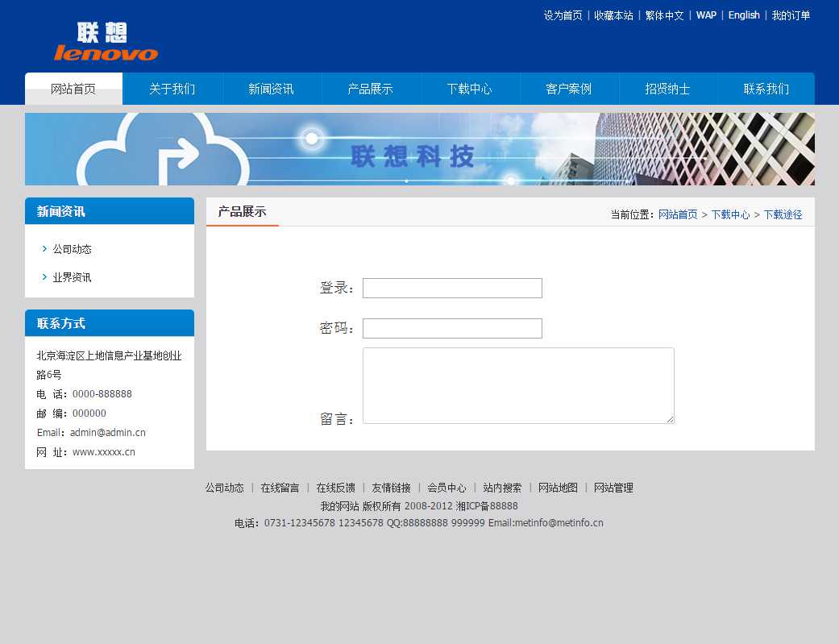Select 产品展示 in the navigation bar
This screenshot has width=839, height=644.
(370, 89)
